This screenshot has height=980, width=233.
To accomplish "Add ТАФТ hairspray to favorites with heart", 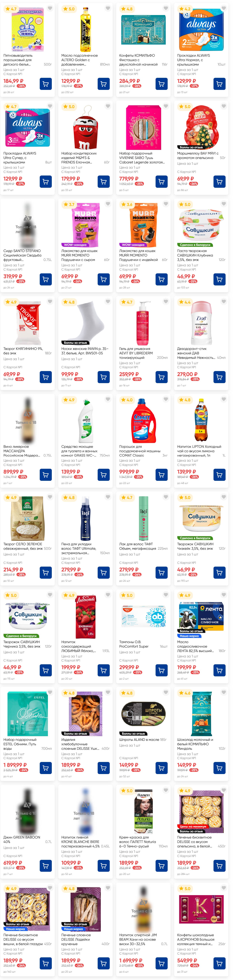I will [166, 497].
